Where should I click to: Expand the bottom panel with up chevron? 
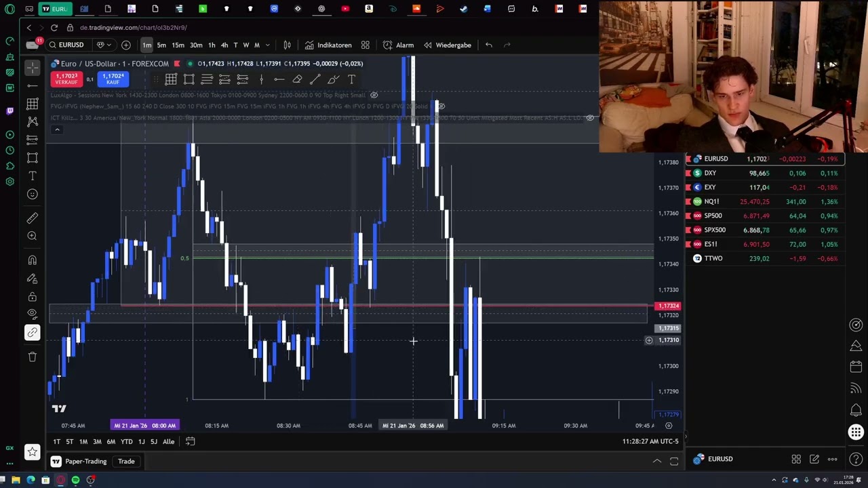pyautogui.click(x=656, y=462)
